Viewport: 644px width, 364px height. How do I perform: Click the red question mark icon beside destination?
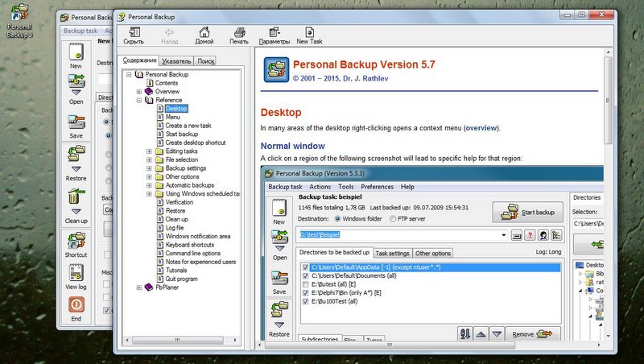point(530,235)
